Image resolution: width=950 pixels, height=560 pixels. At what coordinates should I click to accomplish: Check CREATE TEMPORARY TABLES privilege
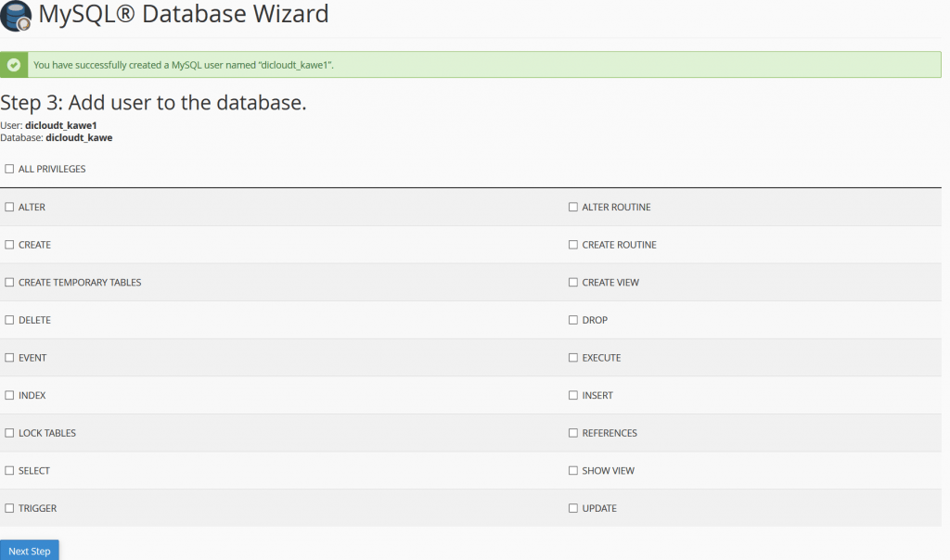tap(8, 282)
